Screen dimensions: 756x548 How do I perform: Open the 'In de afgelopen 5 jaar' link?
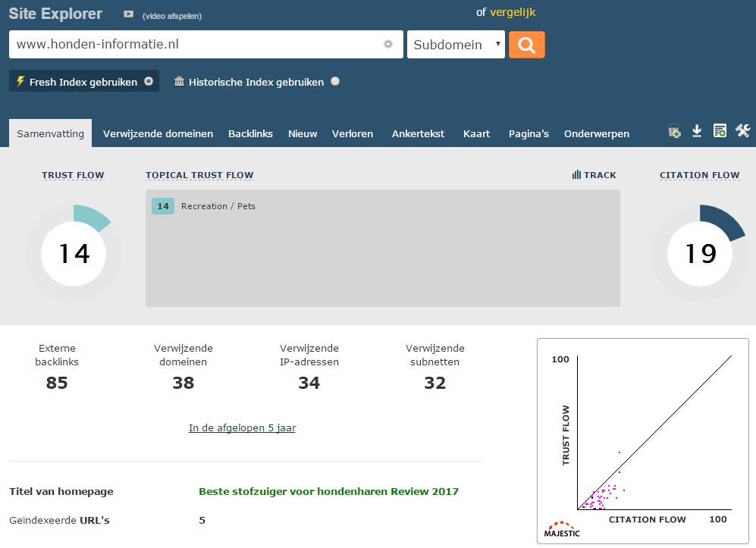(x=242, y=427)
